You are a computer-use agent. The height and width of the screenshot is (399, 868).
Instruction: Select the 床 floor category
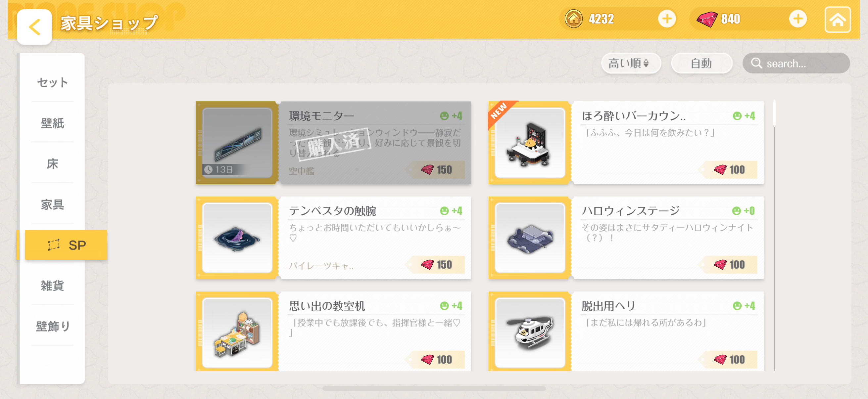(52, 164)
